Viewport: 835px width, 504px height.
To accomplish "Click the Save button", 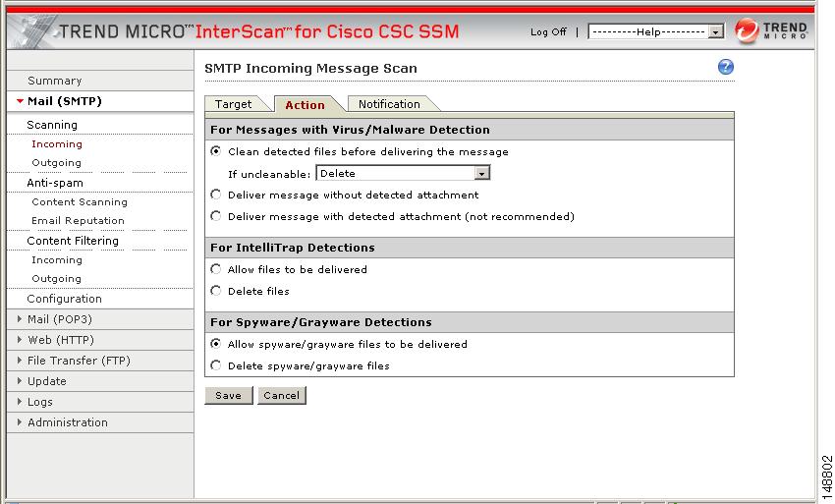I will 229,395.
